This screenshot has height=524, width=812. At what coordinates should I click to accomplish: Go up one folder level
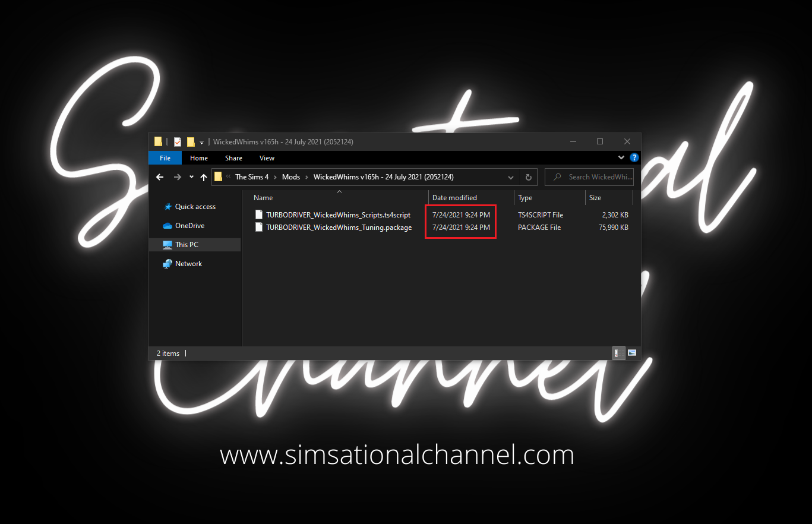(204, 177)
